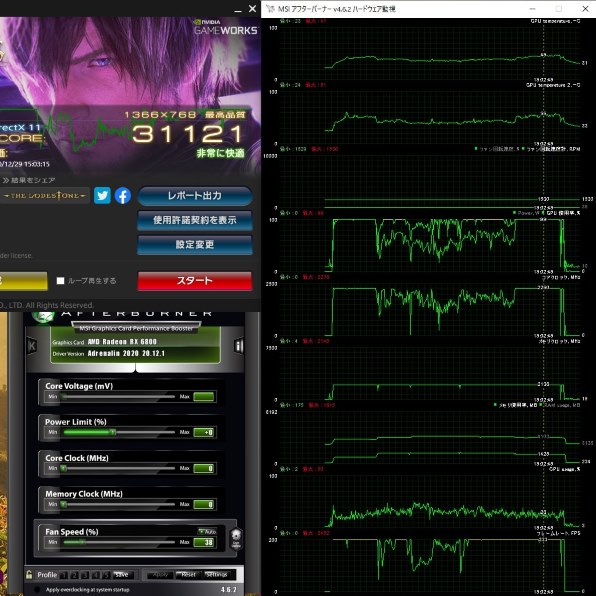Click the 非常に快適 rating text

220,153
